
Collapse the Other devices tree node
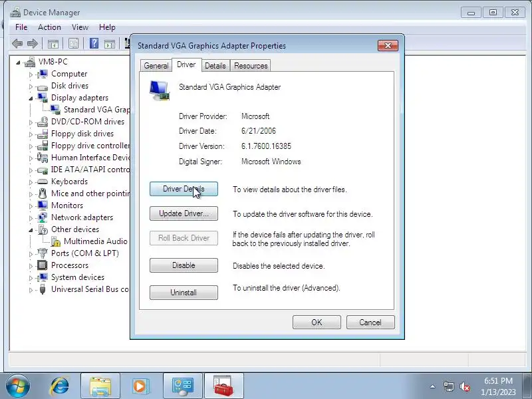point(31,230)
